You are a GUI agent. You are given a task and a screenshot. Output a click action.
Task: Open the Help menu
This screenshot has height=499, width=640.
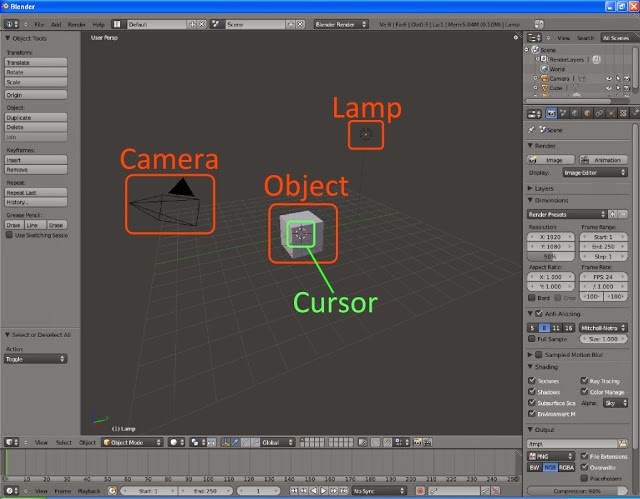coord(98,24)
